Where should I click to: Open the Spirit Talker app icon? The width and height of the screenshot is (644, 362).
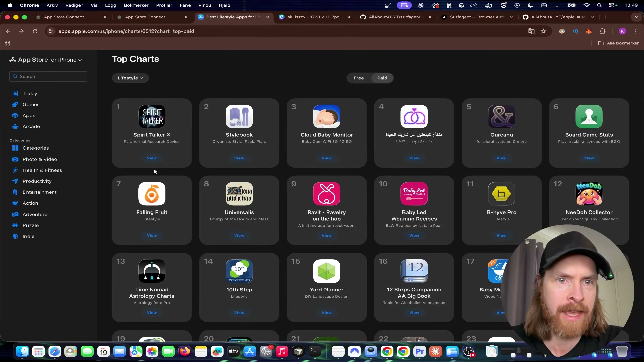[x=152, y=117]
